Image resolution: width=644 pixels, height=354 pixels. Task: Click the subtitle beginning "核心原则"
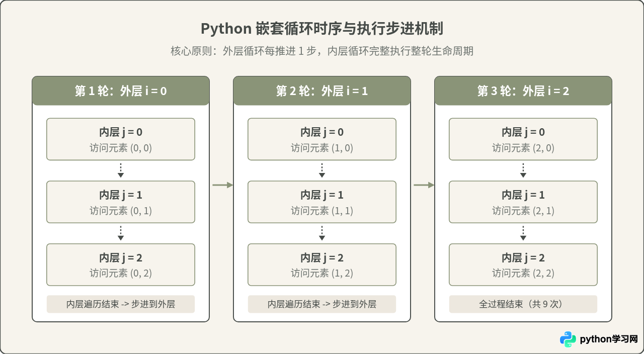[322, 51]
